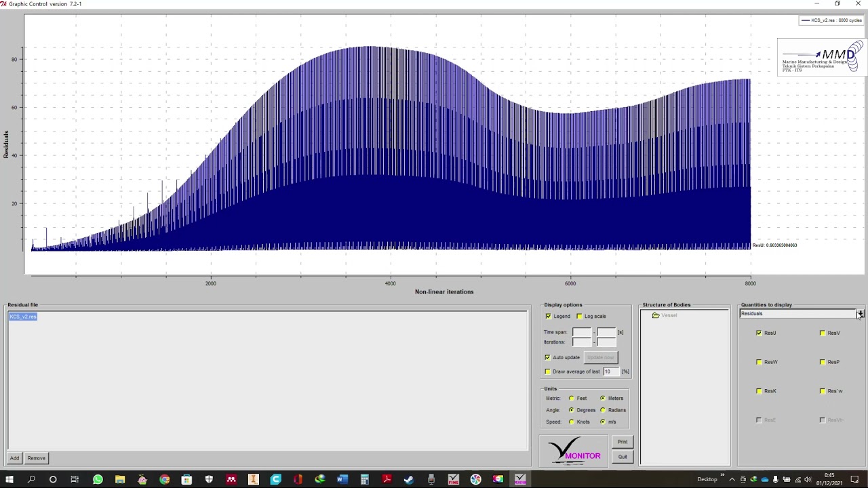This screenshot has width=868, height=488.
Task: Open the volume speaker tray icon
Action: (809, 480)
